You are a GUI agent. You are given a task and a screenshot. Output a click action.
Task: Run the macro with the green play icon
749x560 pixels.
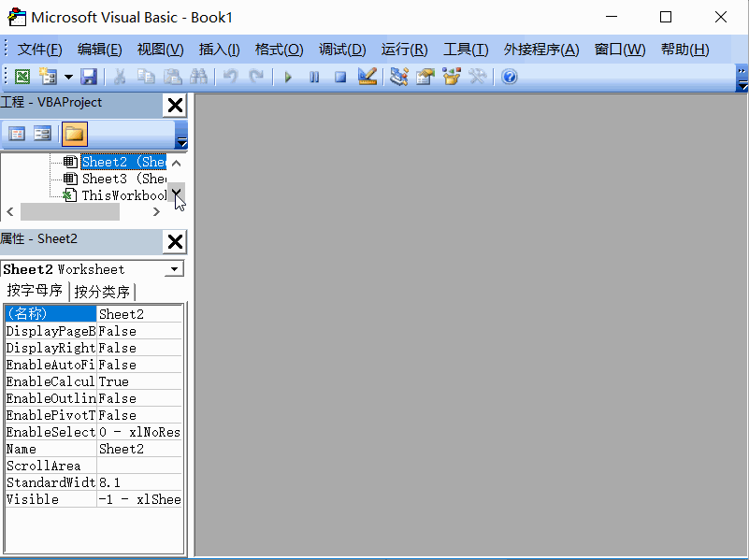(x=288, y=77)
